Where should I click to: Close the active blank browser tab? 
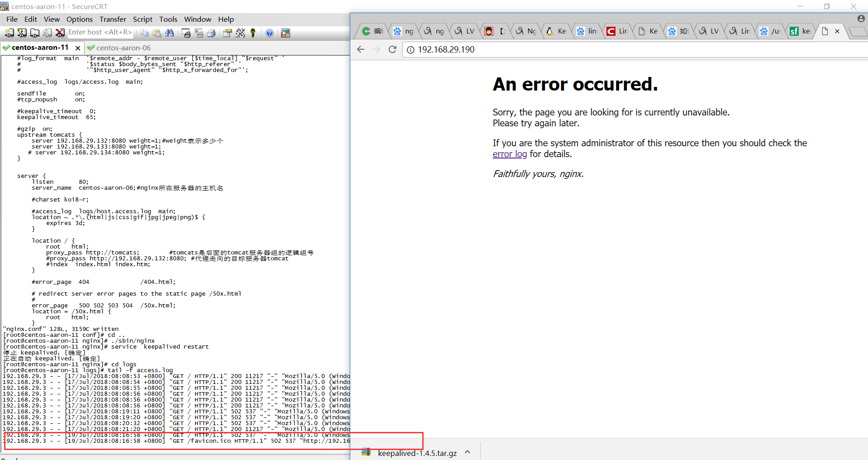(837, 31)
